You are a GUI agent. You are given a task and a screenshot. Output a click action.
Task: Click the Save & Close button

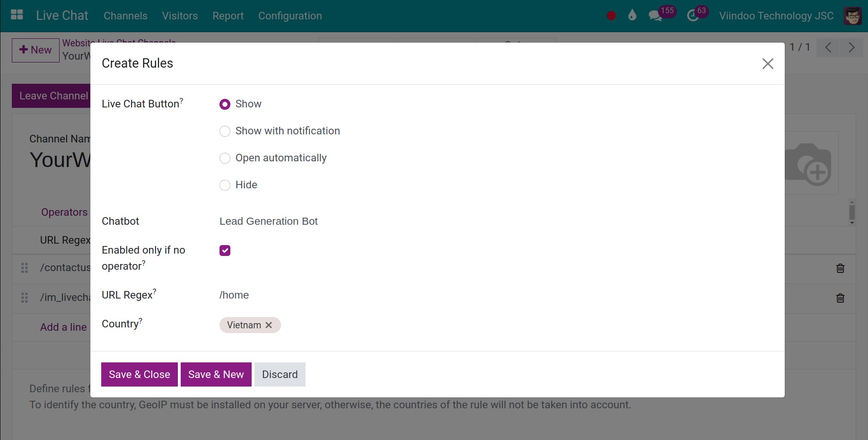pyautogui.click(x=139, y=374)
